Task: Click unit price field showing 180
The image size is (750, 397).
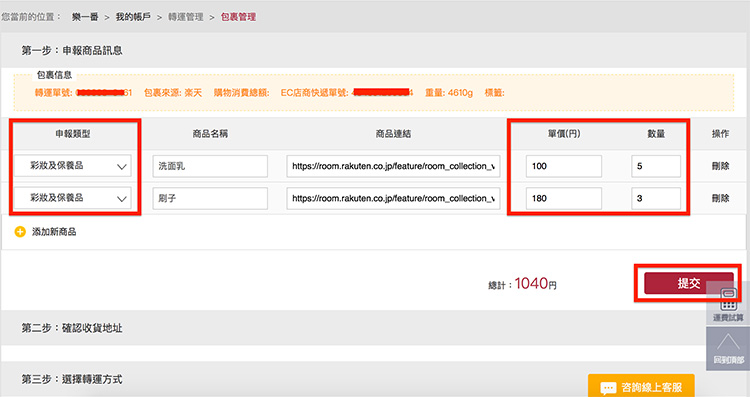Action: [x=563, y=198]
